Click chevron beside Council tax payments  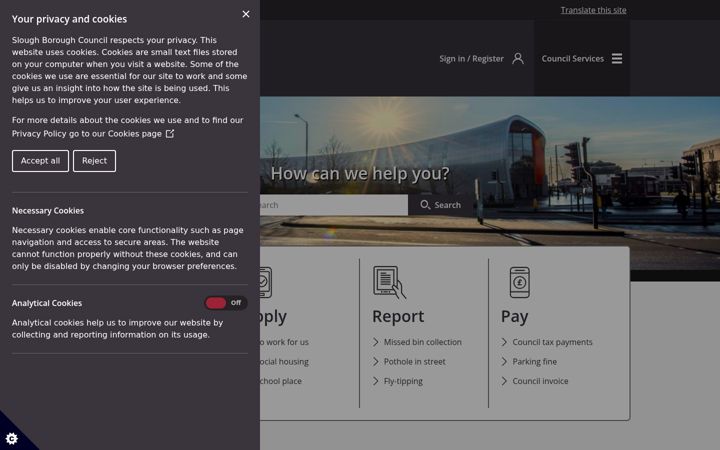[x=504, y=342]
